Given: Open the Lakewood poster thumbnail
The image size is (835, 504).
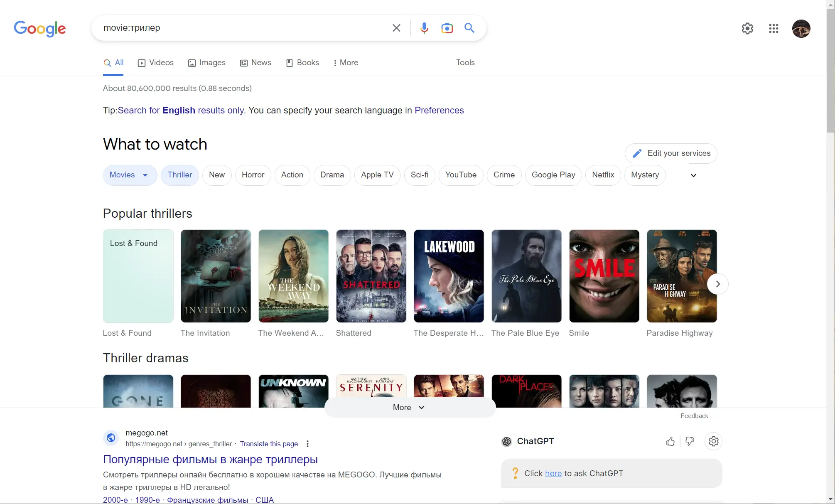Looking at the screenshot, I should pos(449,276).
